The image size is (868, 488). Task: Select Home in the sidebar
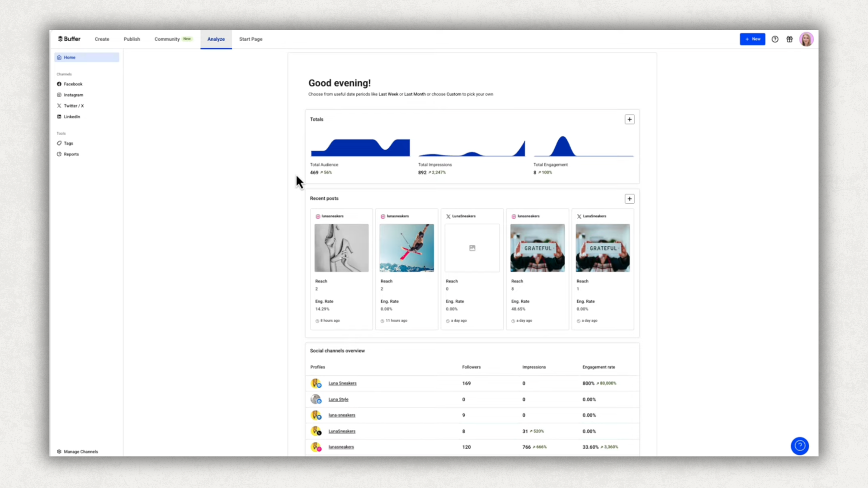(87, 57)
